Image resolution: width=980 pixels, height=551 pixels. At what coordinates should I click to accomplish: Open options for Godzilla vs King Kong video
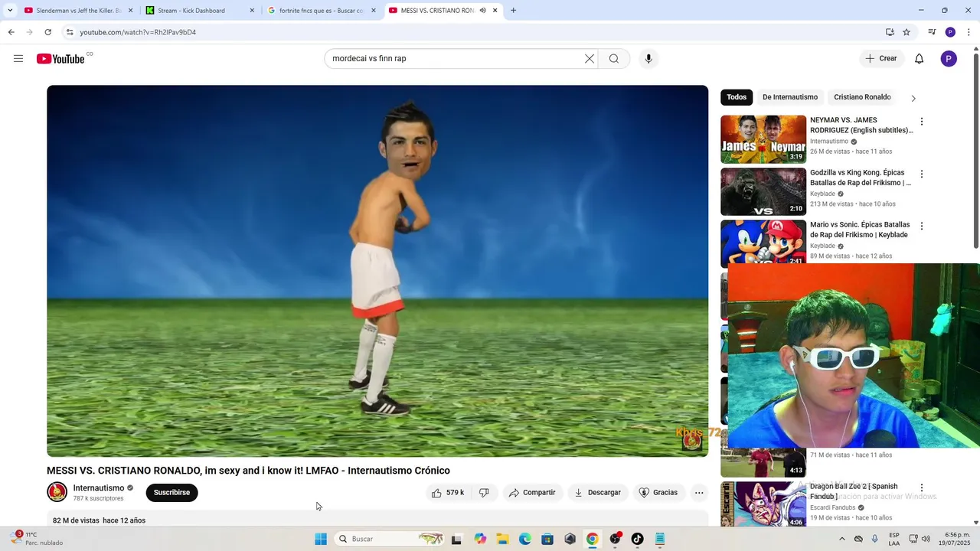[x=922, y=174]
